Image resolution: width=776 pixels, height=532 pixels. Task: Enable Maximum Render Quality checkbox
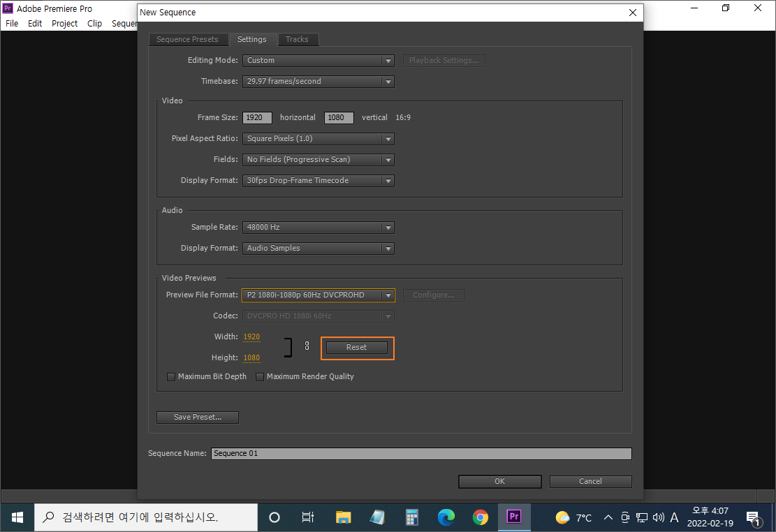[259, 377]
